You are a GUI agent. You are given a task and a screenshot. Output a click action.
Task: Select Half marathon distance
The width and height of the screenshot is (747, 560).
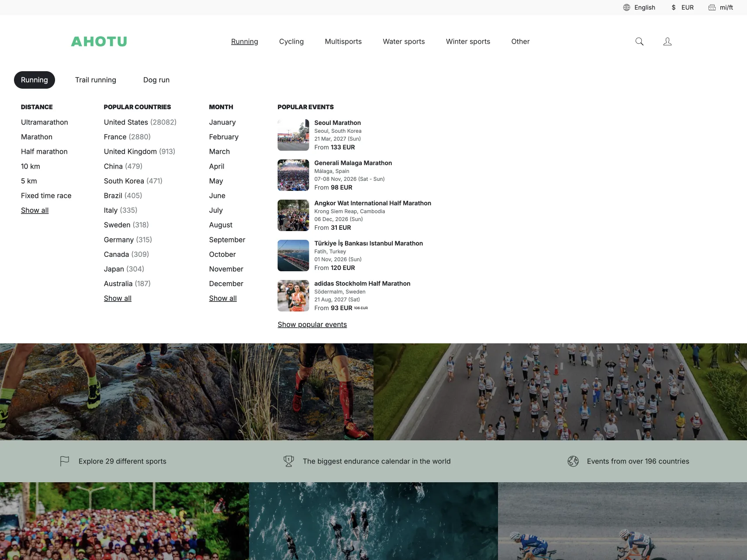(x=44, y=152)
